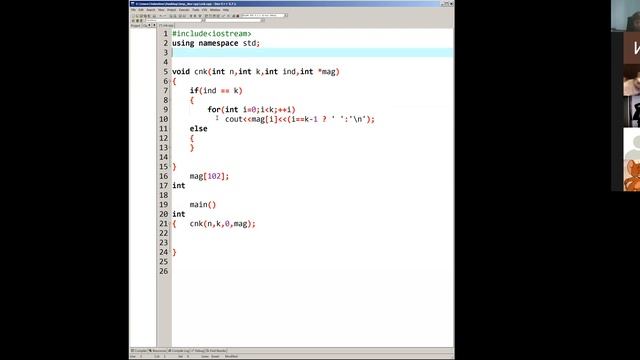Viewport: 640px width, 360px height.
Task: Select the open source file tab
Action: point(167,25)
